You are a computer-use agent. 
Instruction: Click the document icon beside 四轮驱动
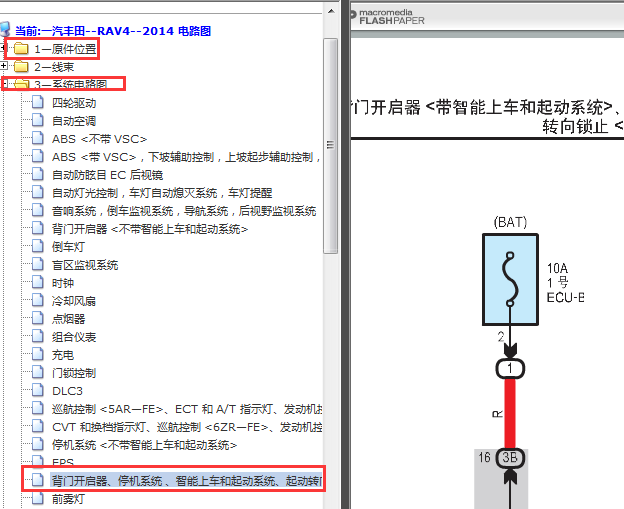tap(38, 103)
